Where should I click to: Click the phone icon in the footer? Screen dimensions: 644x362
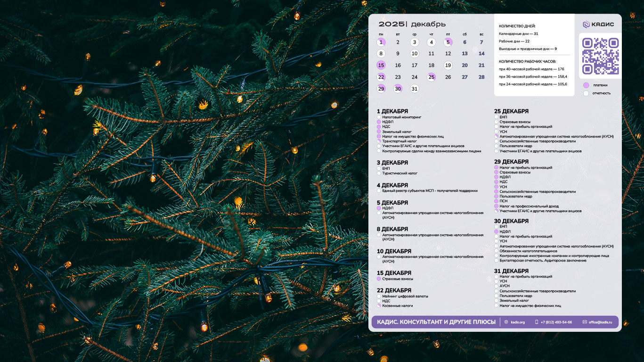coord(537,322)
